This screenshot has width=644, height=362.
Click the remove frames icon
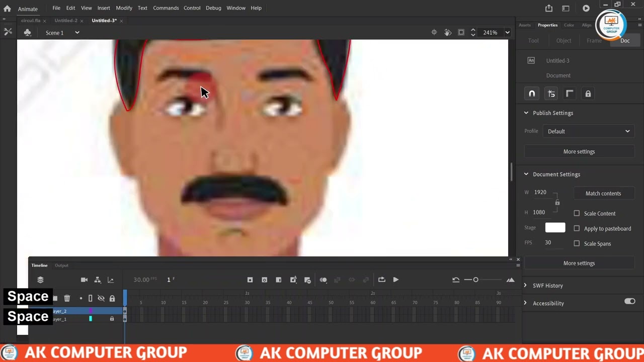pyautogui.click(x=307, y=280)
